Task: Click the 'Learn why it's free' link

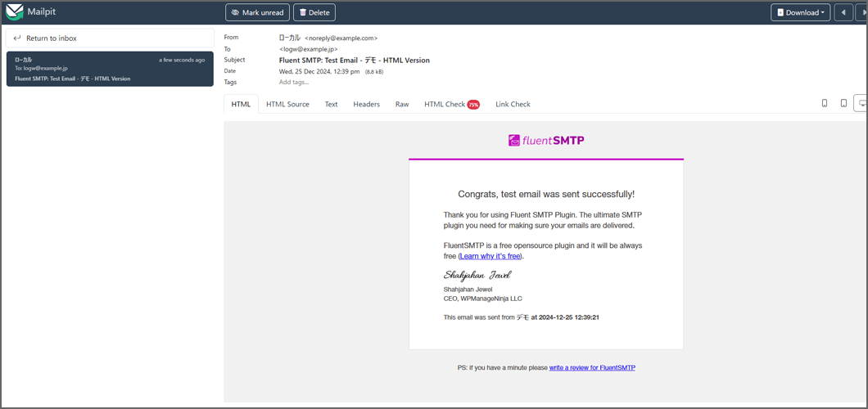Action: coord(491,256)
